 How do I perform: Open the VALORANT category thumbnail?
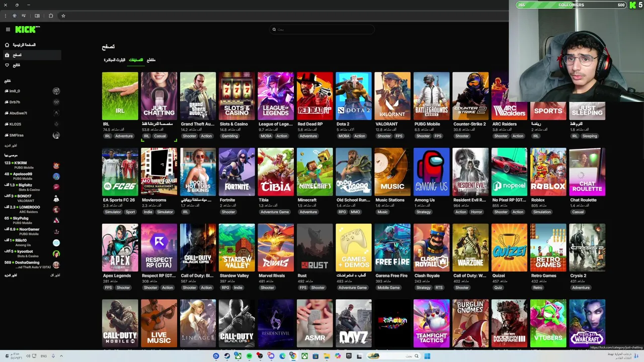click(x=392, y=96)
